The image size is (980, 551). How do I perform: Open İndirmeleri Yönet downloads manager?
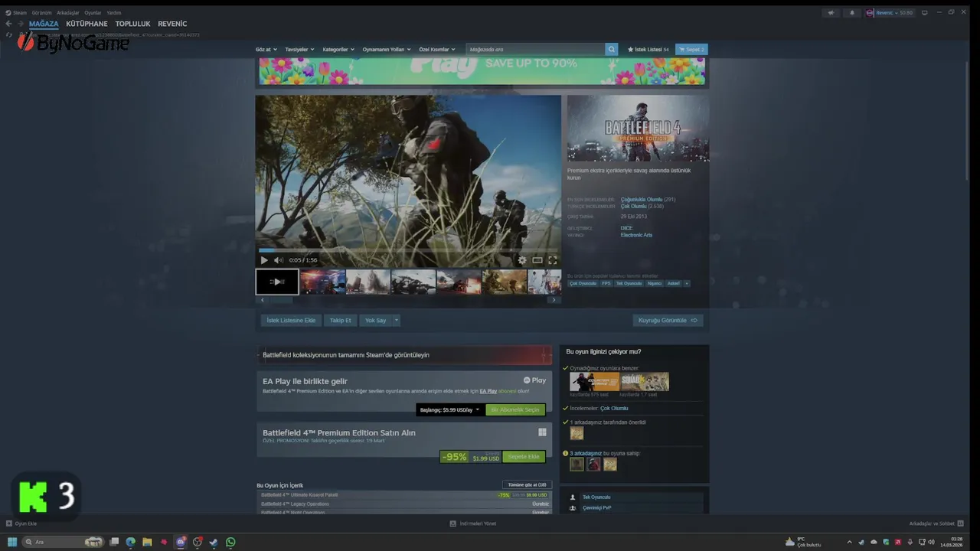point(473,523)
